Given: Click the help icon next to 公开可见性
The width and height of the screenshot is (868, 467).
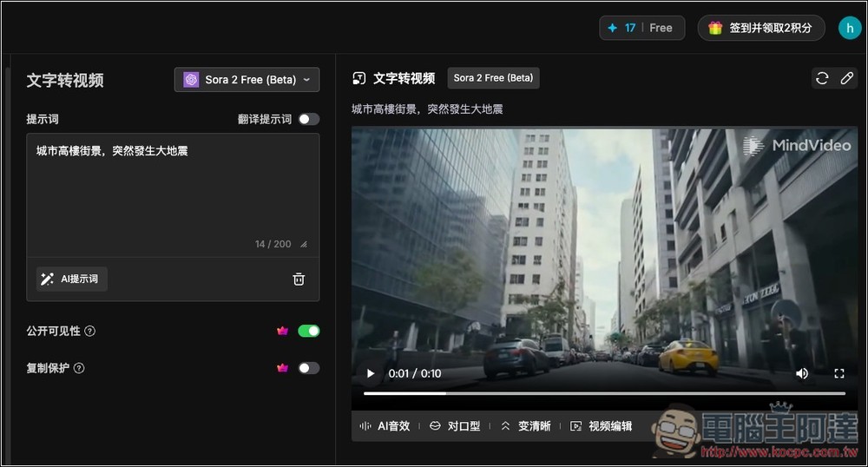Looking at the screenshot, I should click(x=90, y=331).
